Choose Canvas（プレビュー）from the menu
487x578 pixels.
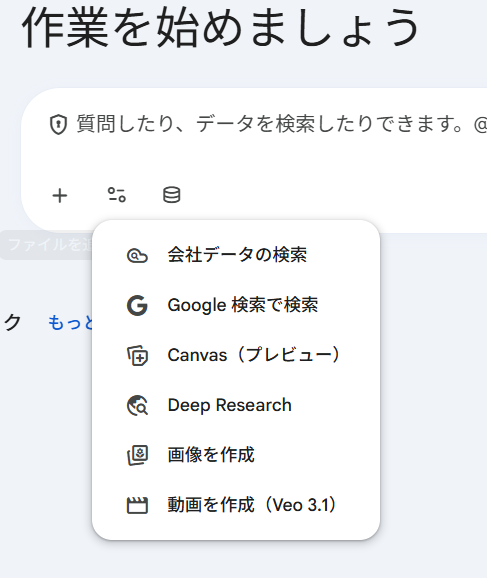click(236, 355)
